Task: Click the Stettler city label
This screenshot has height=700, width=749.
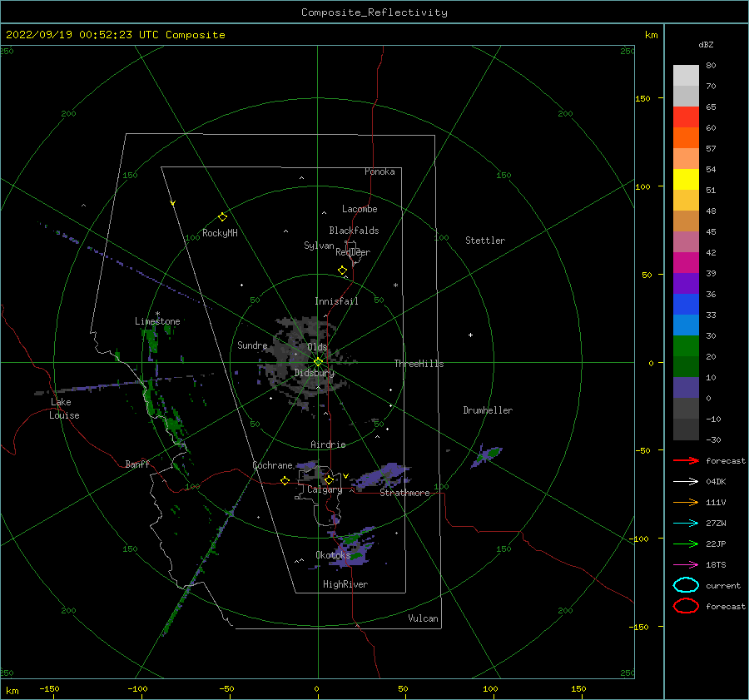Action: (485, 241)
